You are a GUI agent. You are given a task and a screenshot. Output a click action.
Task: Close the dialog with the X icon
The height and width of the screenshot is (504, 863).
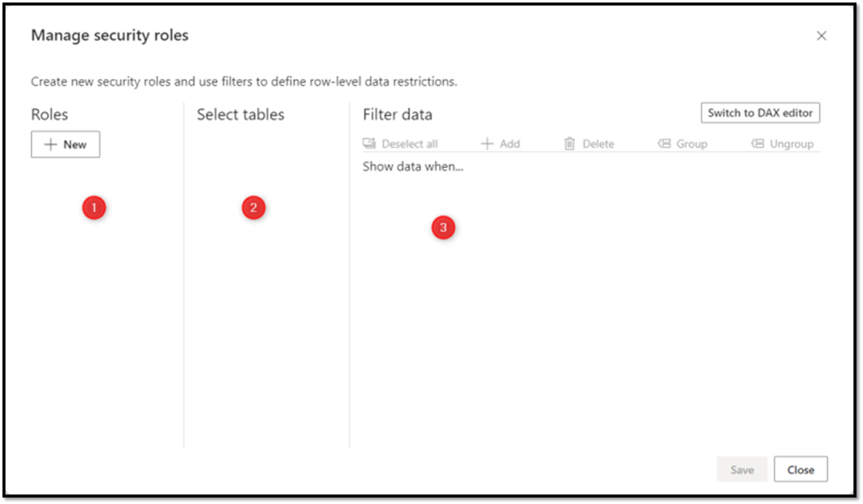pos(821,36)
